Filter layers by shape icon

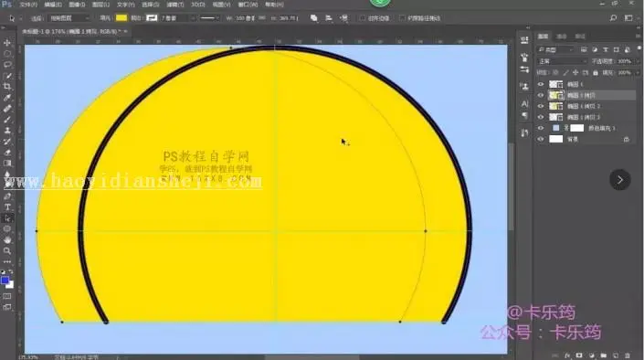pos(616,49)
